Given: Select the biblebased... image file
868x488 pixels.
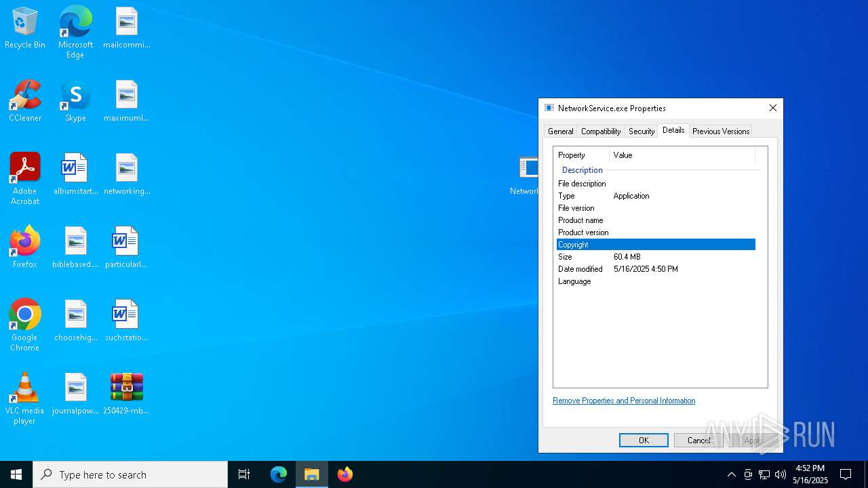Looking at the screenshot, I should 75,248.
